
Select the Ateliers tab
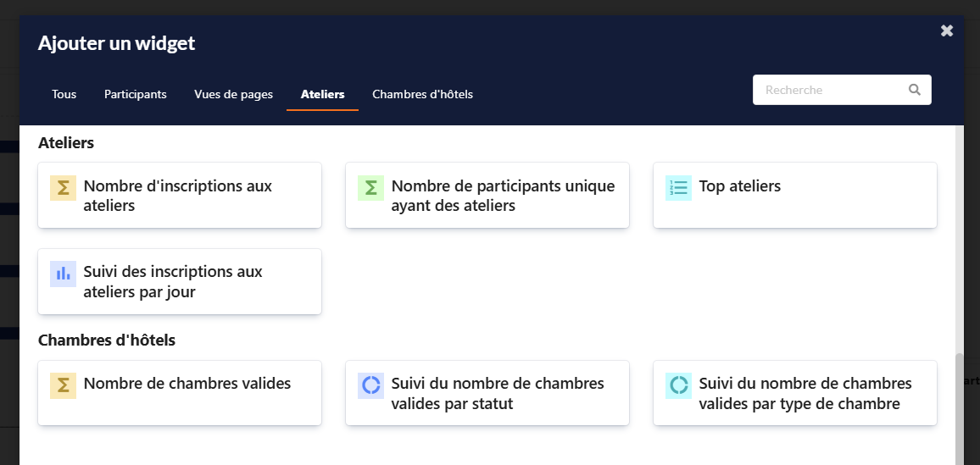click(x=322, y=94)
